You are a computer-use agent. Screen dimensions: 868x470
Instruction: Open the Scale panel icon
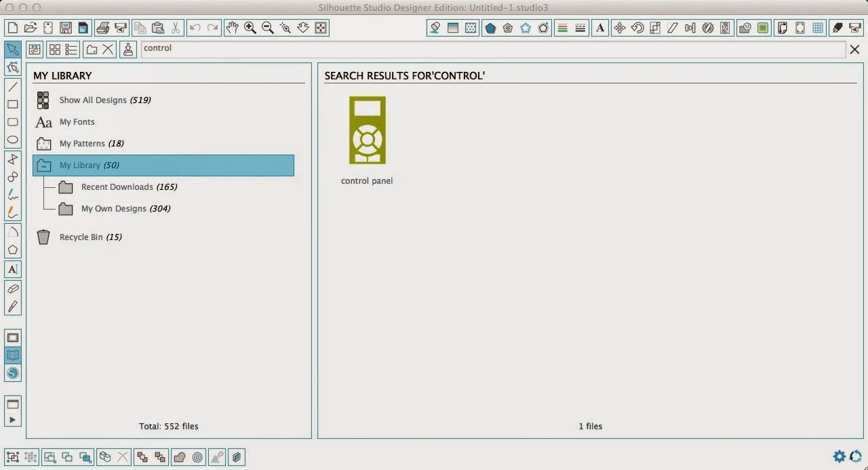[655, 28]
